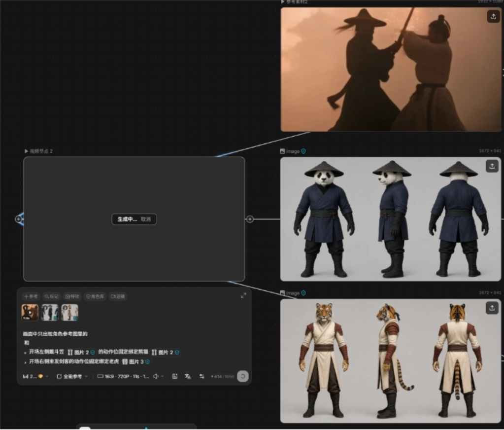Screen dimensions: 504x430
Task: Open the 角色库 character library
Action: tap(95, 296)
